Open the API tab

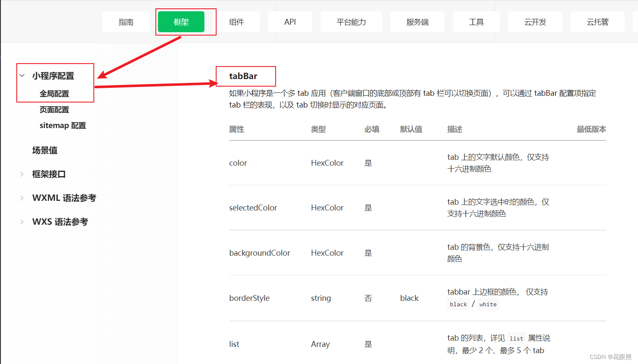pos(290,22)
